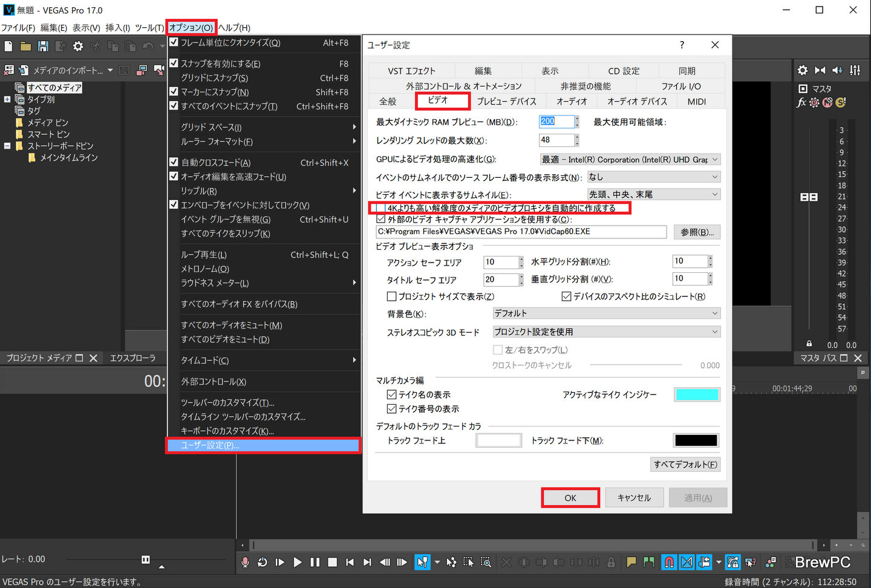Enable auto proxy creation for media above 4K

point(380,208)
